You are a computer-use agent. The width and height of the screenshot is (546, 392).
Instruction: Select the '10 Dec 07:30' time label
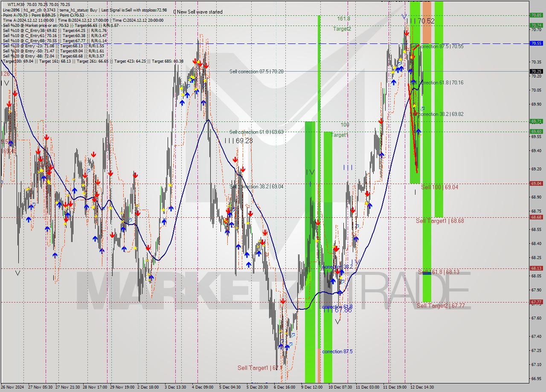pyautogui.click(x=340, y=387)
